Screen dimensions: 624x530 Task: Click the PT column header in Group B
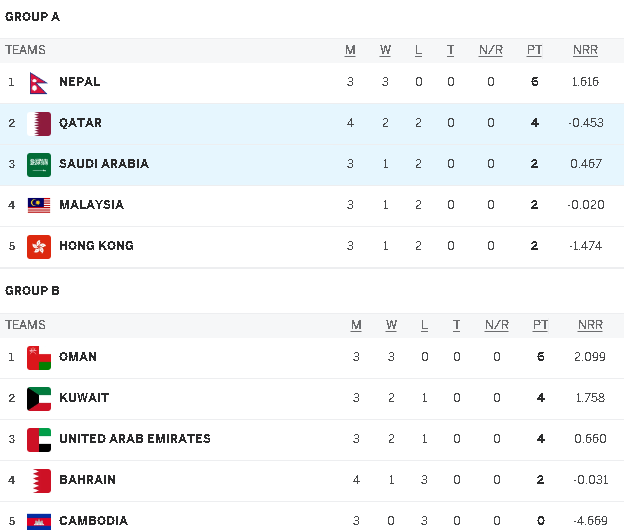click(x=540, y=325)
